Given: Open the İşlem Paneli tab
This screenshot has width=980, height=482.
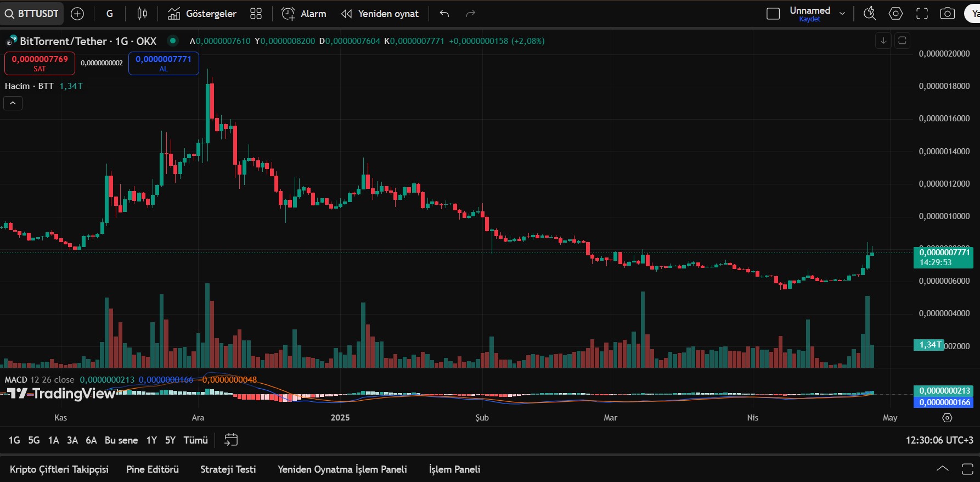Looking at the screenshot, I should pyautogui.click(x=455, y=469).
